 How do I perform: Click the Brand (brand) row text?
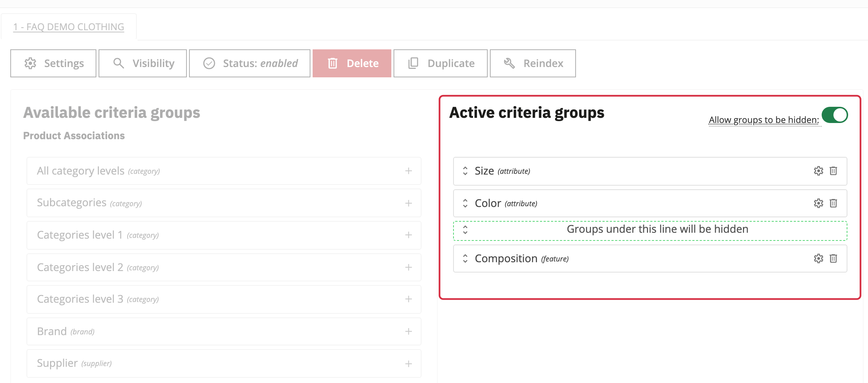point(66,331)
